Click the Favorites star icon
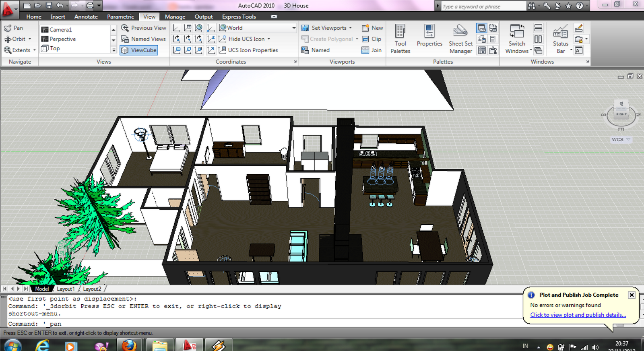This screenshot has height=351, width=644. click(568, 6)
